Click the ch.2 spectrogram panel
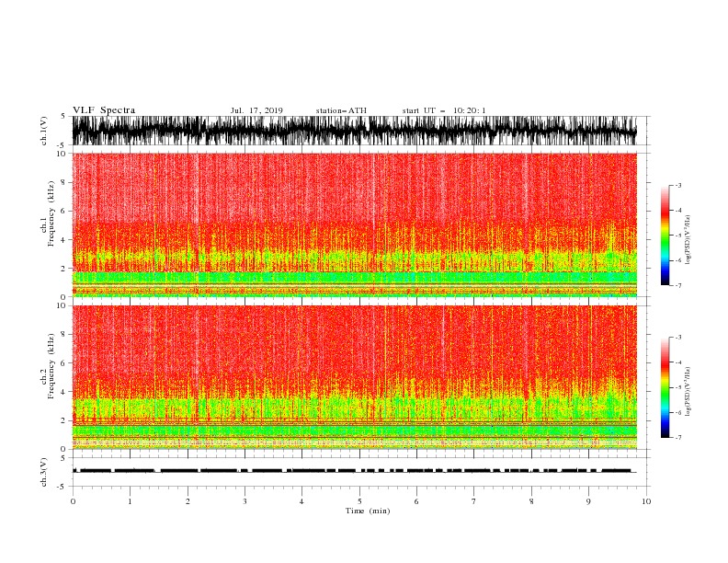This screenshot has width=728, height=563. pos(354,377)
